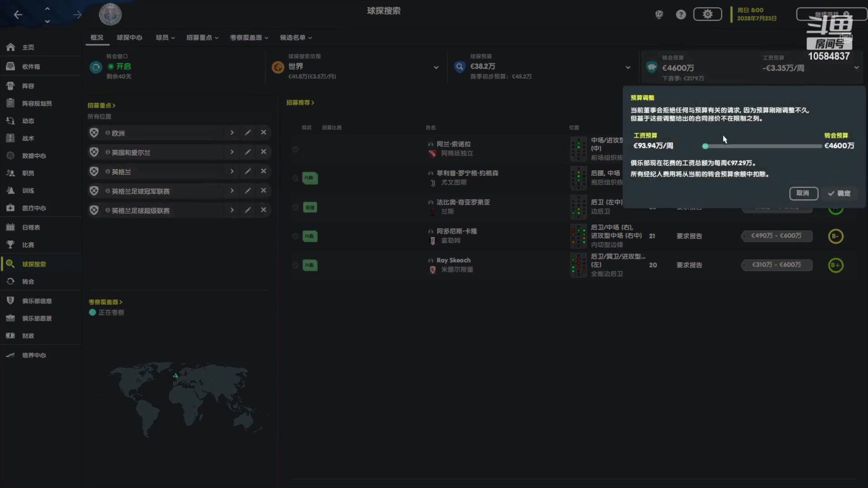868x488 pixels.
Task: Switch to the 球探中心 tab
Action: (x=129, y=38)
